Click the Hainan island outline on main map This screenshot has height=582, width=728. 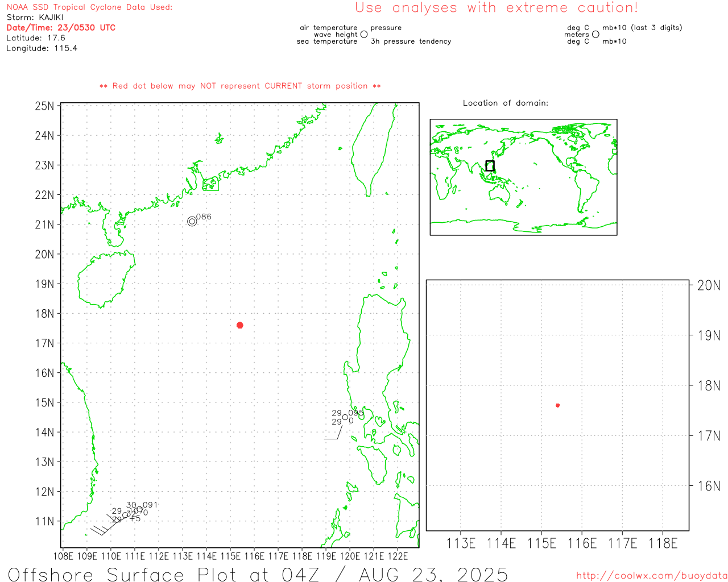coord(106,279)
